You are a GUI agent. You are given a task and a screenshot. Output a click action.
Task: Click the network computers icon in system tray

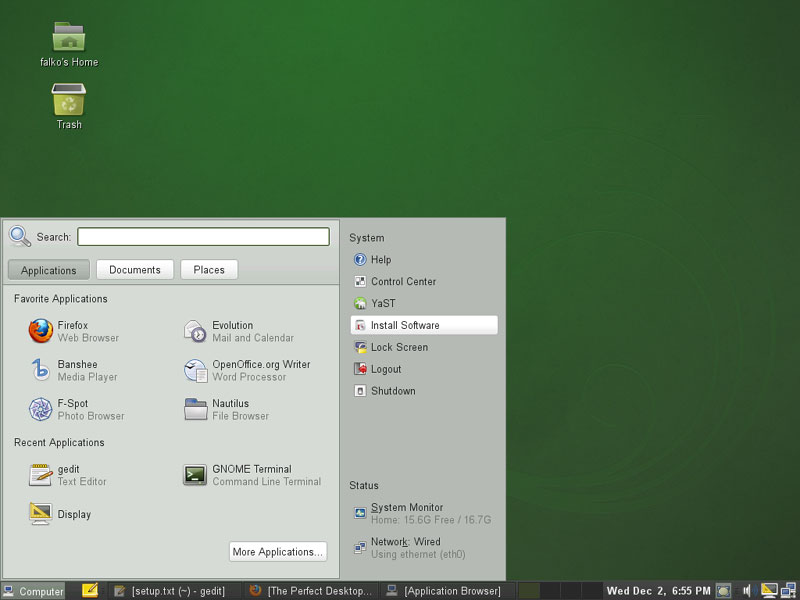pos(788,591)
